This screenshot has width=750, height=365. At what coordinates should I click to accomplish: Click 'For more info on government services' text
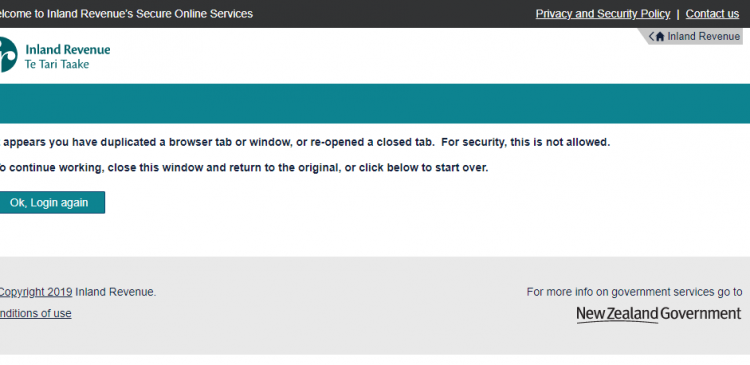634,292
